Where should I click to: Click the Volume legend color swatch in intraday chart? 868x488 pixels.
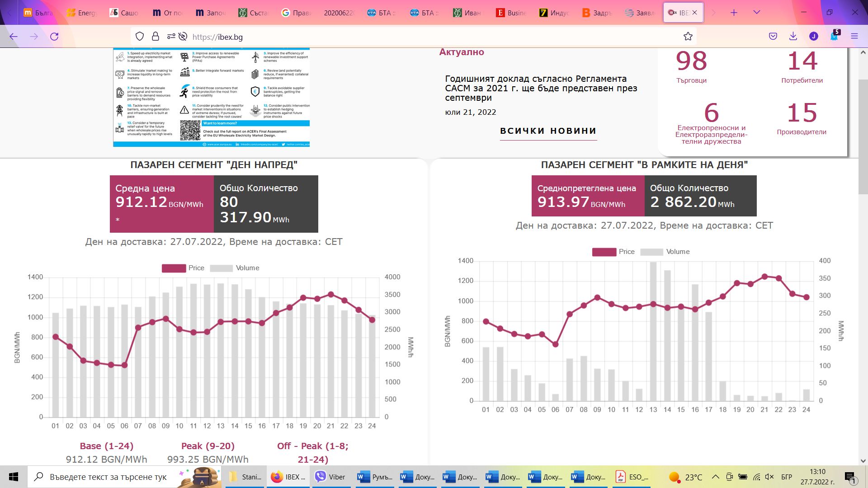pyautogui.click(x=651, y=252)
